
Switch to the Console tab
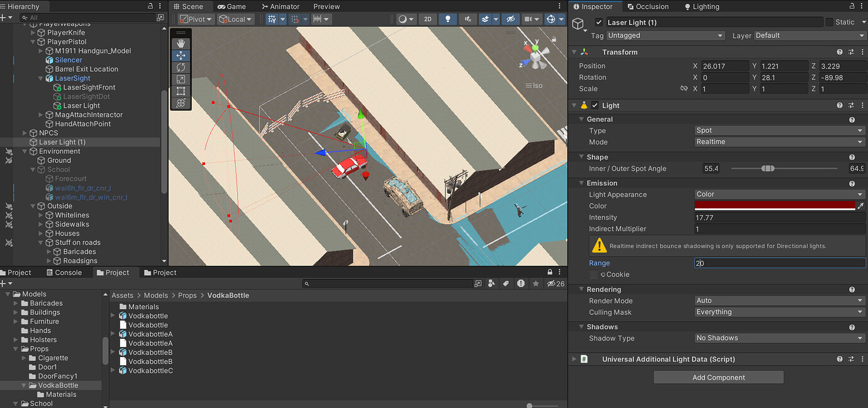65,272
